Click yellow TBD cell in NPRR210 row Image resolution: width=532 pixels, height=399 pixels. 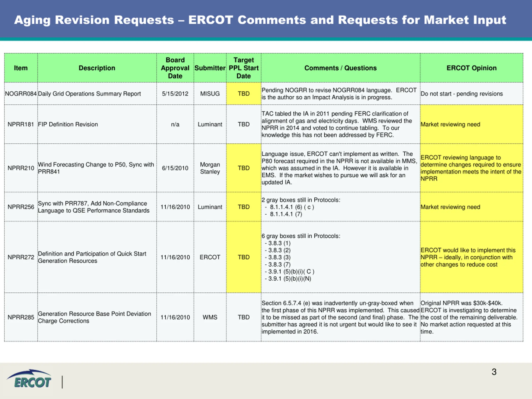click(x=244, y=168)
